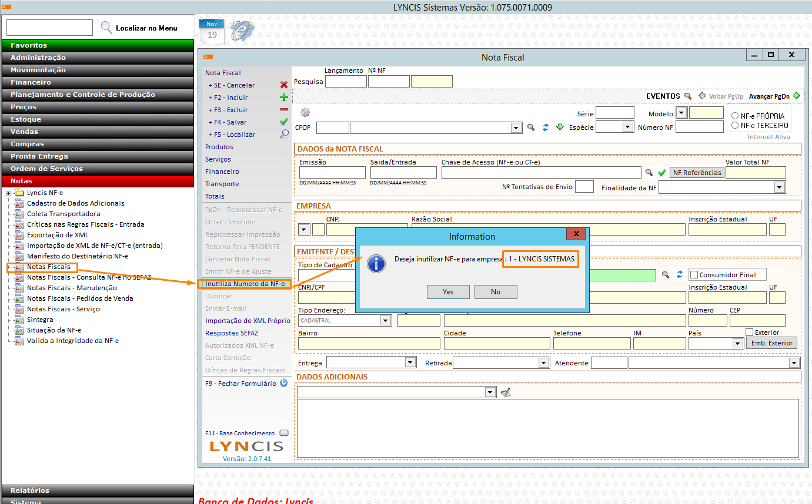Viewport: 812px width, 504px height.
Task: Open Notas Fiscais in the menu tree
Action: tap(48, 267)
